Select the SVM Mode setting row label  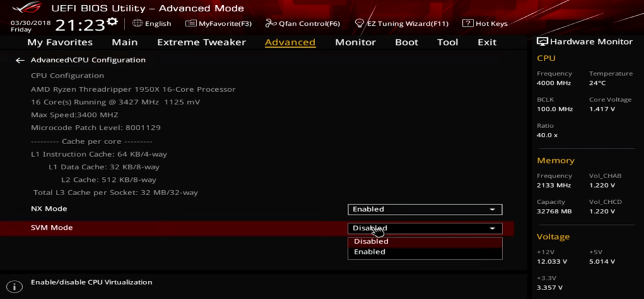pos(52,228)
